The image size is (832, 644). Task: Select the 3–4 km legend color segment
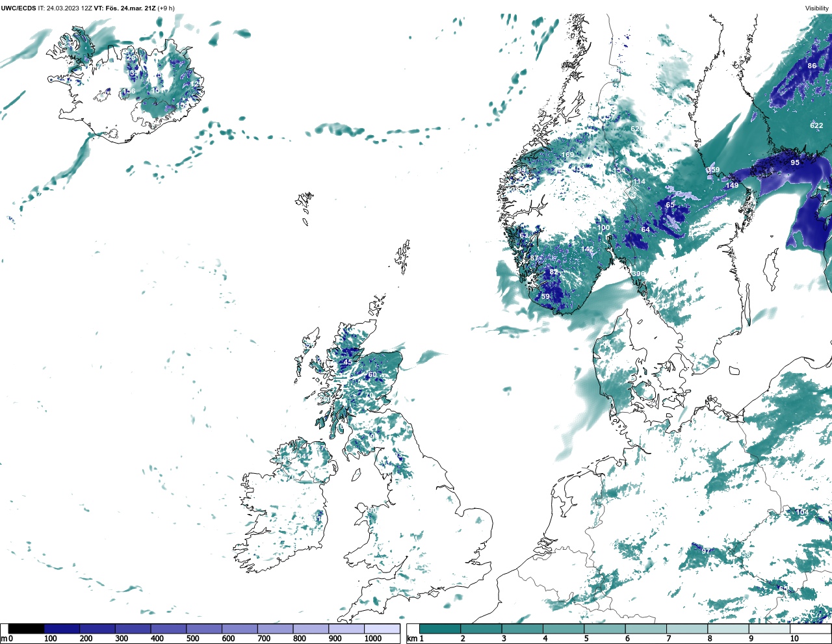[x=523, y=629]
